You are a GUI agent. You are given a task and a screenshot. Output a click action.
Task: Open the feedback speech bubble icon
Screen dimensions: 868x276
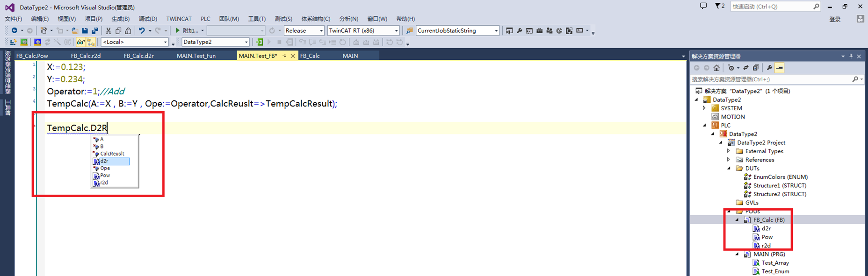point(703,6)
